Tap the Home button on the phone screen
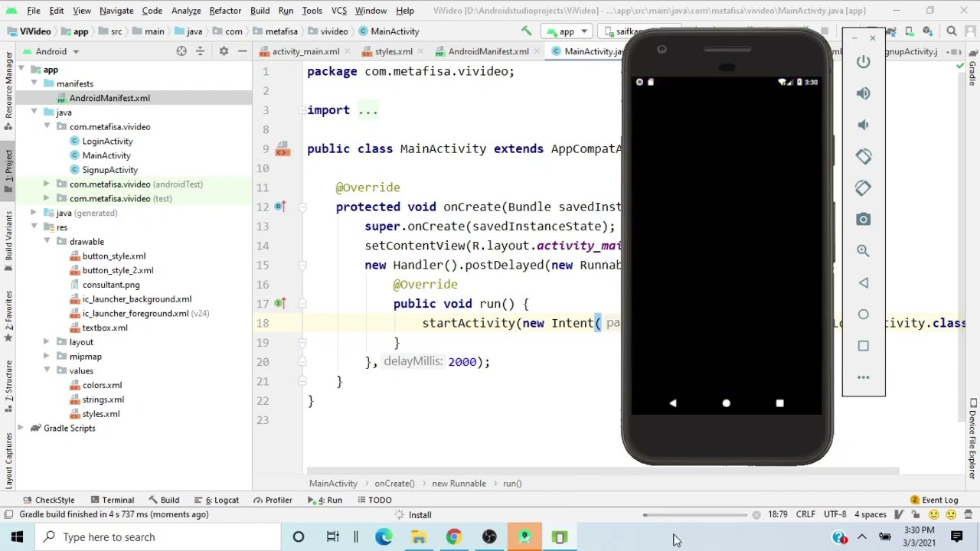 click(726, 403)
